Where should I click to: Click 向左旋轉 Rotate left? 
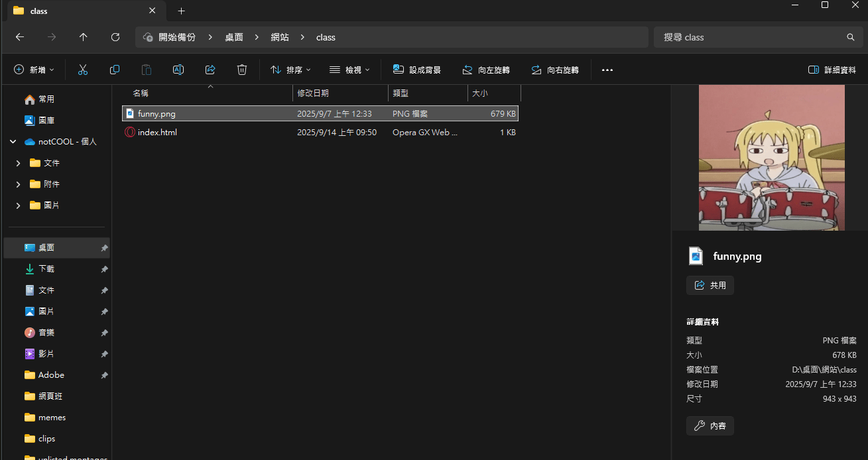coord(486,70)
